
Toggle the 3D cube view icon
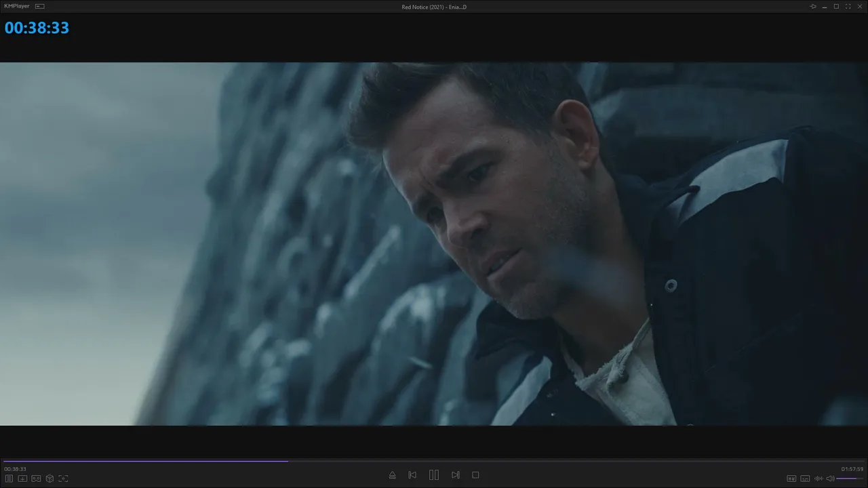coord(50,479)
